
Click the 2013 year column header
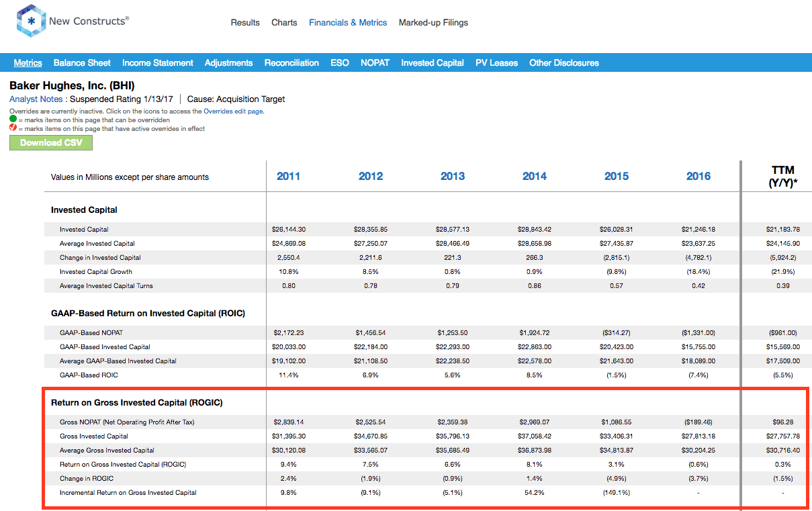(453, 176)
